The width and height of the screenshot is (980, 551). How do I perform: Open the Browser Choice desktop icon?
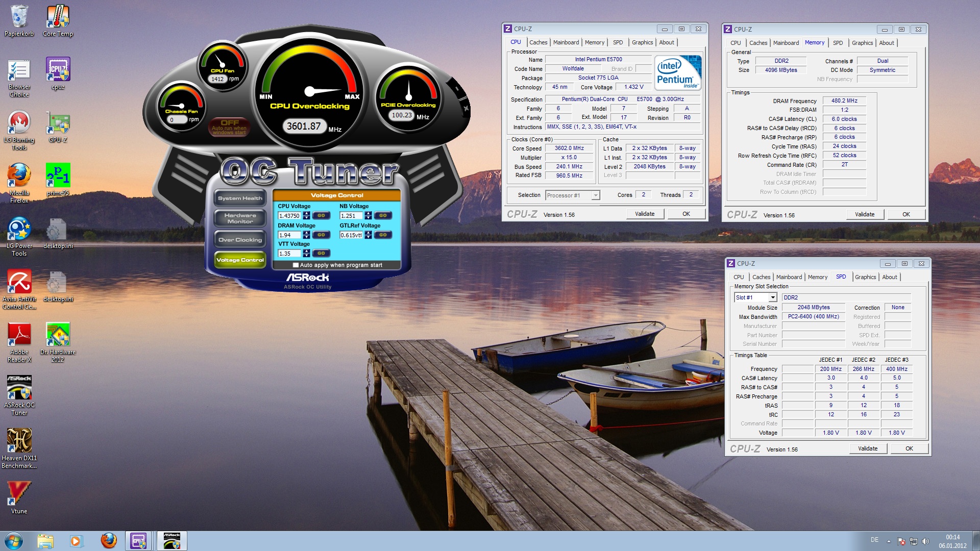(19, 78)
